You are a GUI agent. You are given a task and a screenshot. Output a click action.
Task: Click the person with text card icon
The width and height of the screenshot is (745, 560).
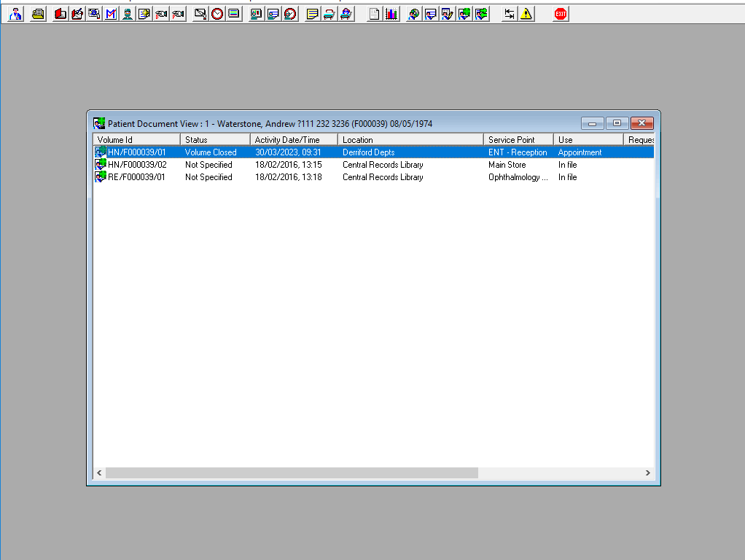[273, 14]
